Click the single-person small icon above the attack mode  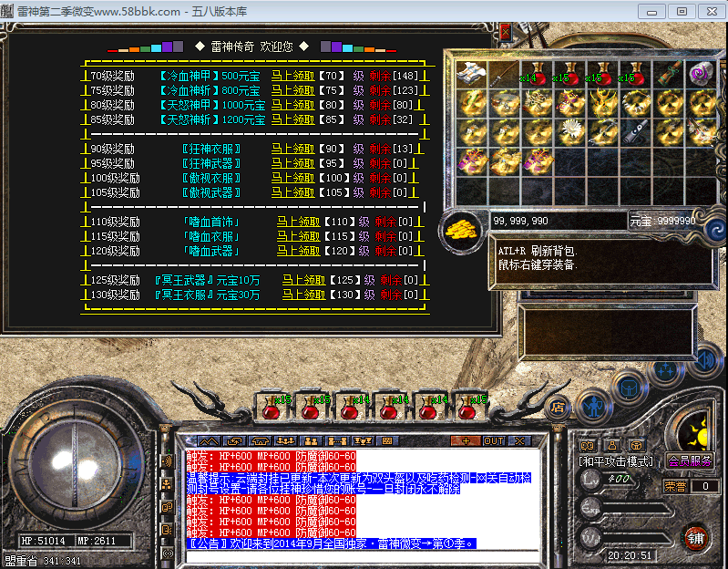pos(612,446)
